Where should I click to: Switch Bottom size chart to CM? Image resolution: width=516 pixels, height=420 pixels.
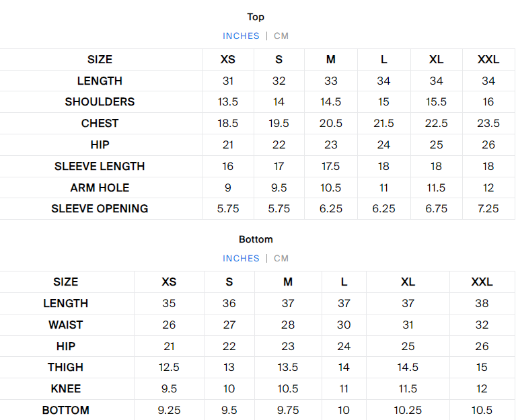pos(281,258)
